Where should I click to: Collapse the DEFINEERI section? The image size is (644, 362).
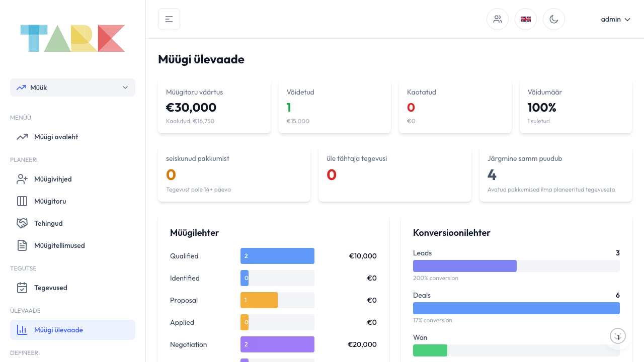click(24, 353)
